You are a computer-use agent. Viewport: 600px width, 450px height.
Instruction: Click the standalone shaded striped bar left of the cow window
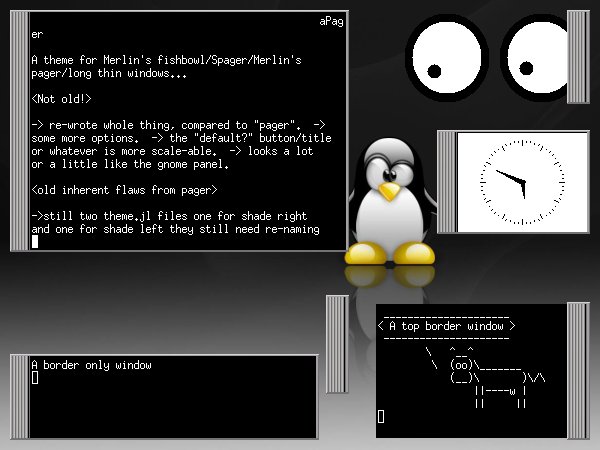(x=337, y=344)
